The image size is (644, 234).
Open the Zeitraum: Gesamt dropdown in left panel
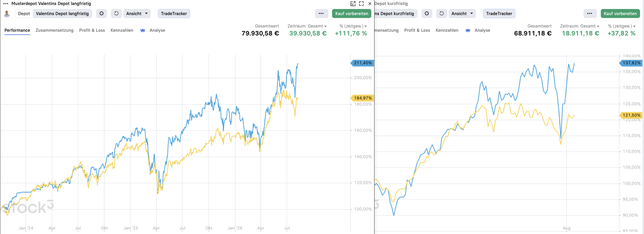(x=307, y=26)
